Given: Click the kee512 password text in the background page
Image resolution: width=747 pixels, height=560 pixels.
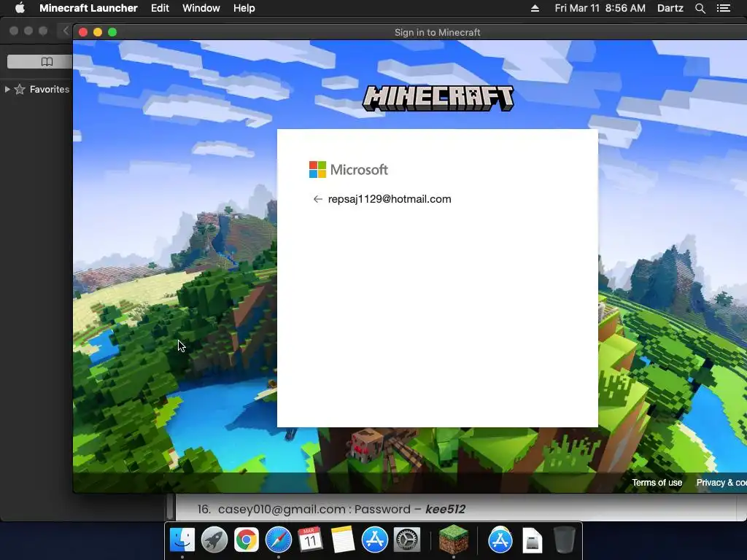Looking at the screenshot, I should [445, 509].
